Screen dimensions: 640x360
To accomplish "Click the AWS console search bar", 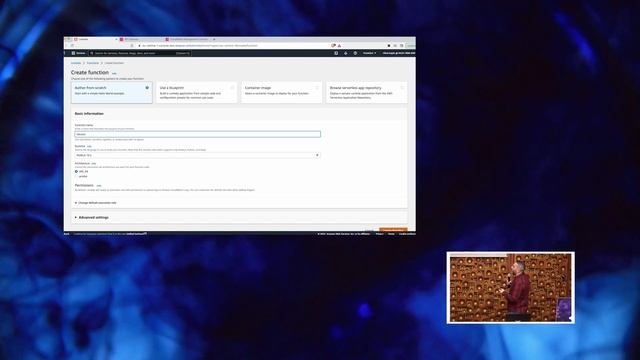I will pos(140,53).
